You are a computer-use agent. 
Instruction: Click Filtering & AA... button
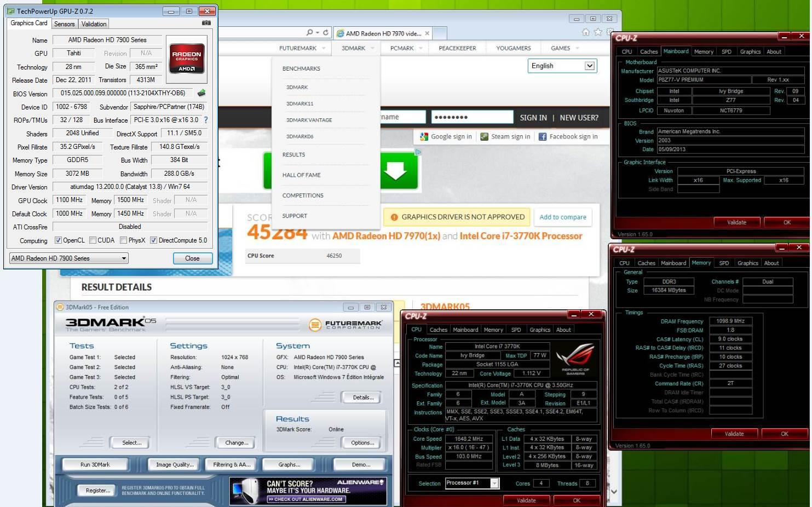pos(232,465)
